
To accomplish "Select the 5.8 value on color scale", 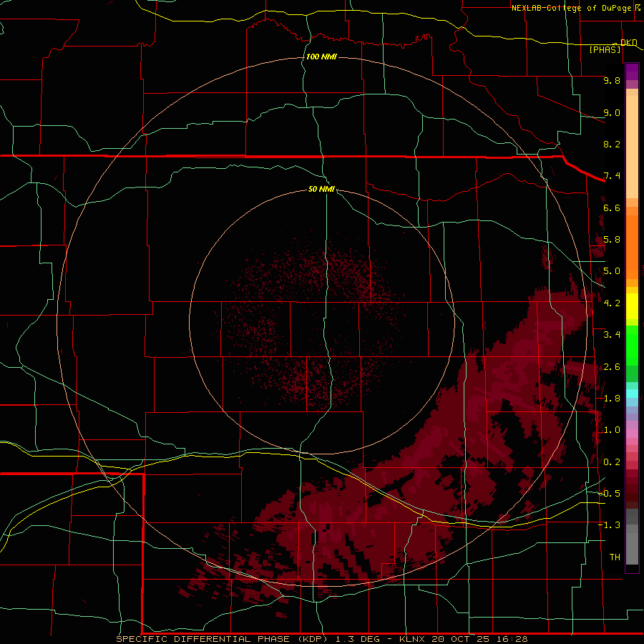I will tap(612, 240).
